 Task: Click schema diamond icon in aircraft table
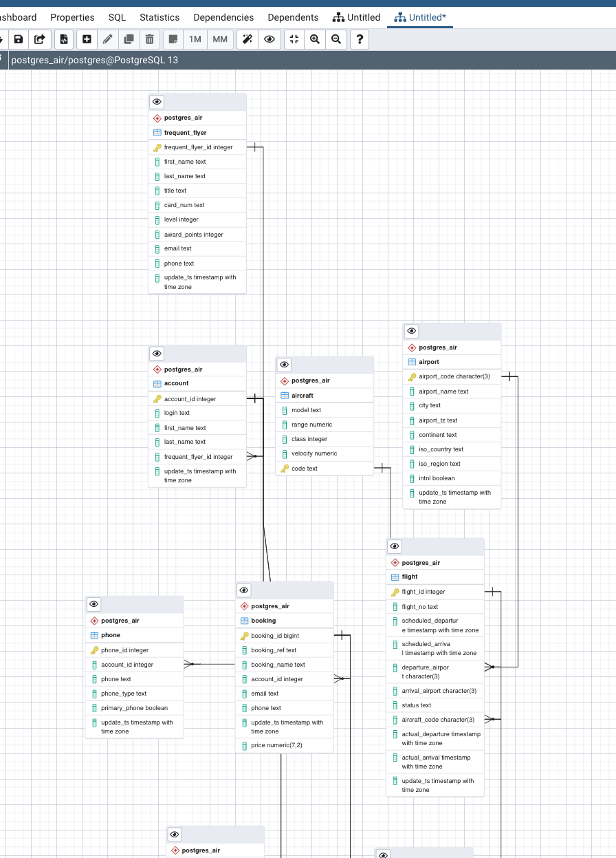[x=285, y=380]
